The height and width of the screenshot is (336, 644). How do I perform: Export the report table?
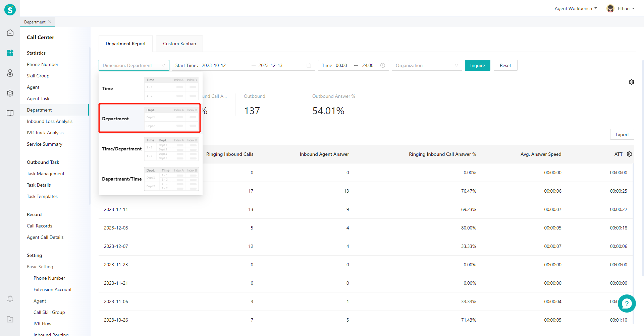622,134
